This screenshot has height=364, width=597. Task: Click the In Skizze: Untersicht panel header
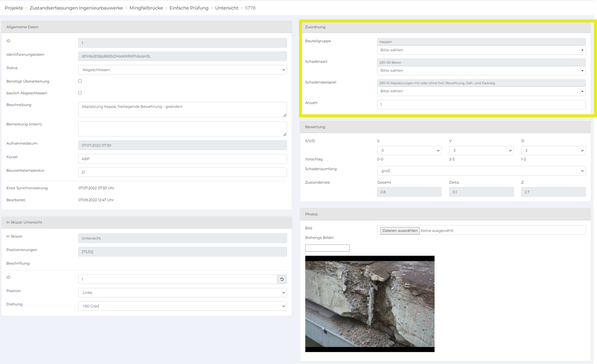pyautogui.click(x=147, y=222)
